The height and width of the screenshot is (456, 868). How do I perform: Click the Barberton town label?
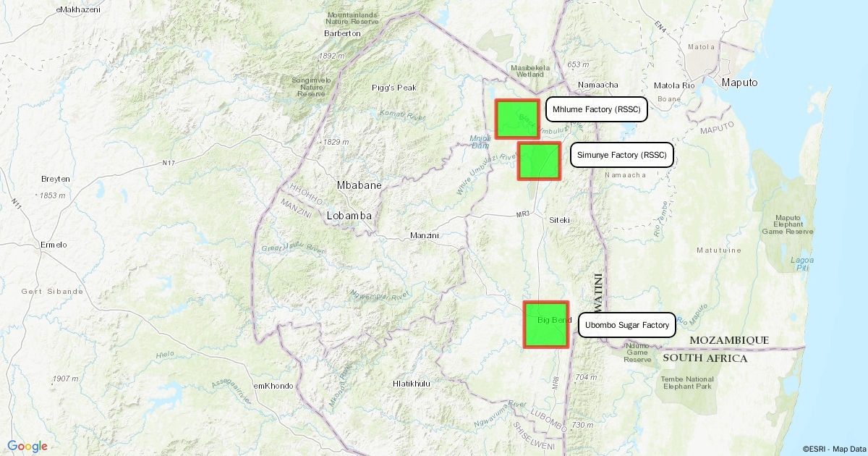coord(342,33)
